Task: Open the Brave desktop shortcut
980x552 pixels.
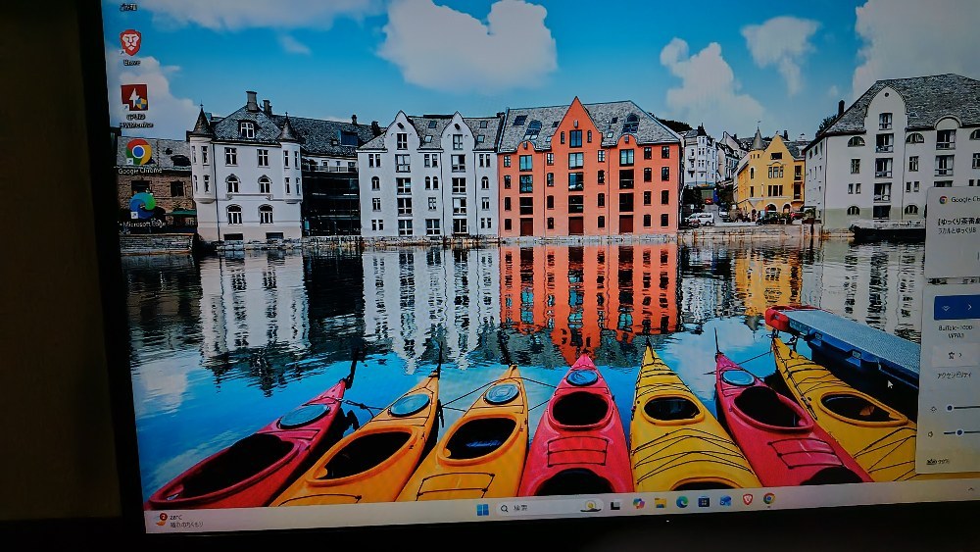Action: coord(130,46)
